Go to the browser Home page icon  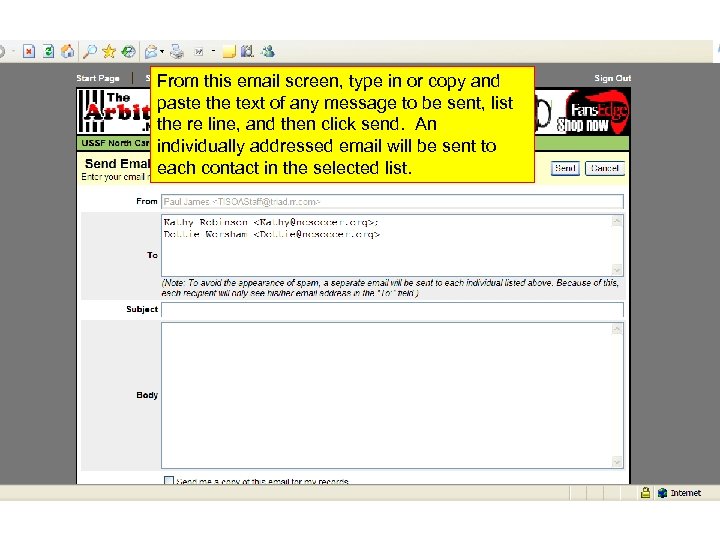pos(68,51)
